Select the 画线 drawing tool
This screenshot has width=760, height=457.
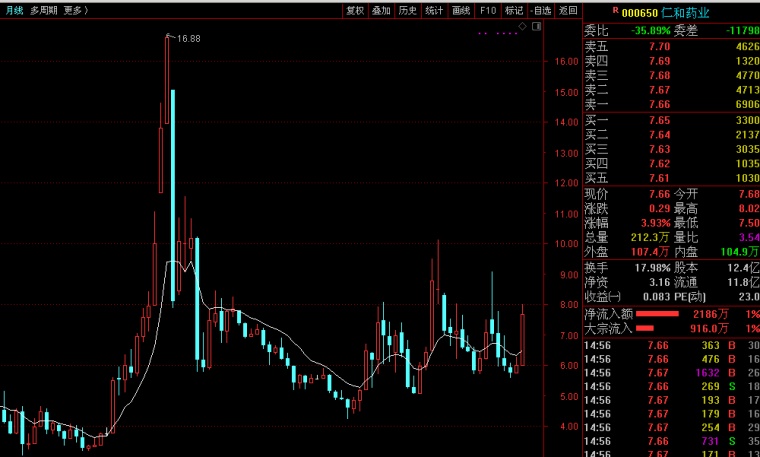coord(461,10)
